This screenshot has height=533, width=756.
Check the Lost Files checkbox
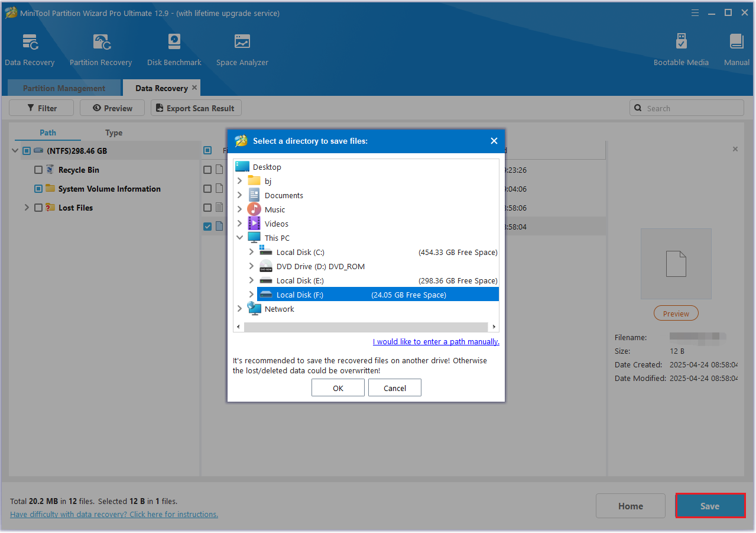coord(38,208)
